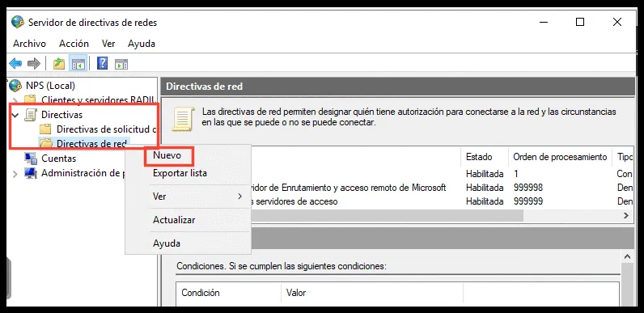Collapse the Directivas tree node

point(15,115)
